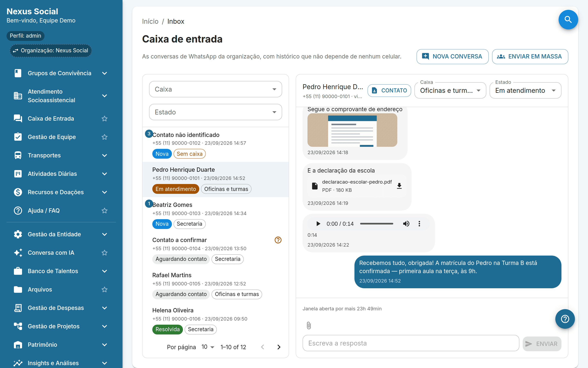Click the Caixa de Entrada chat icon
Viewport: 588px width, 368px height.
(18, 119)
